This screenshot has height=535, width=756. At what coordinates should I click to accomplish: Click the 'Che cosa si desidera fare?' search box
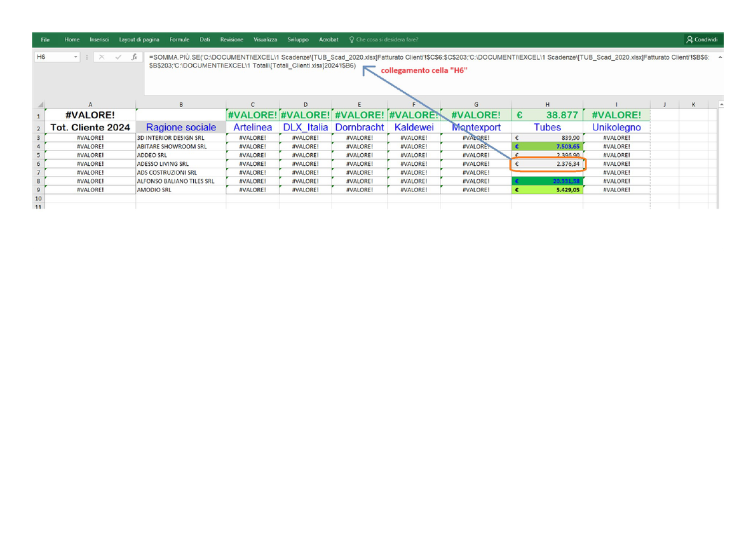[383, 39]
